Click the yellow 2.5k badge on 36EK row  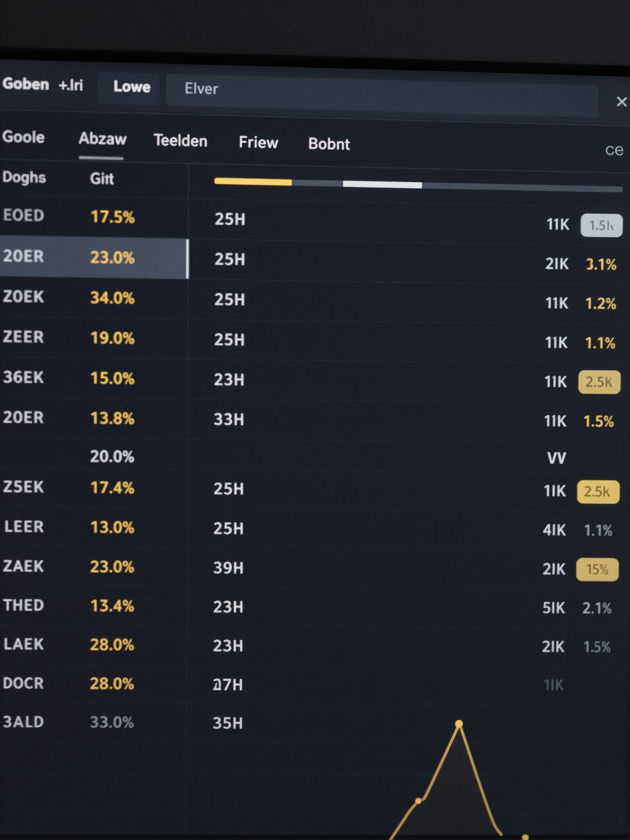point(599,382)
